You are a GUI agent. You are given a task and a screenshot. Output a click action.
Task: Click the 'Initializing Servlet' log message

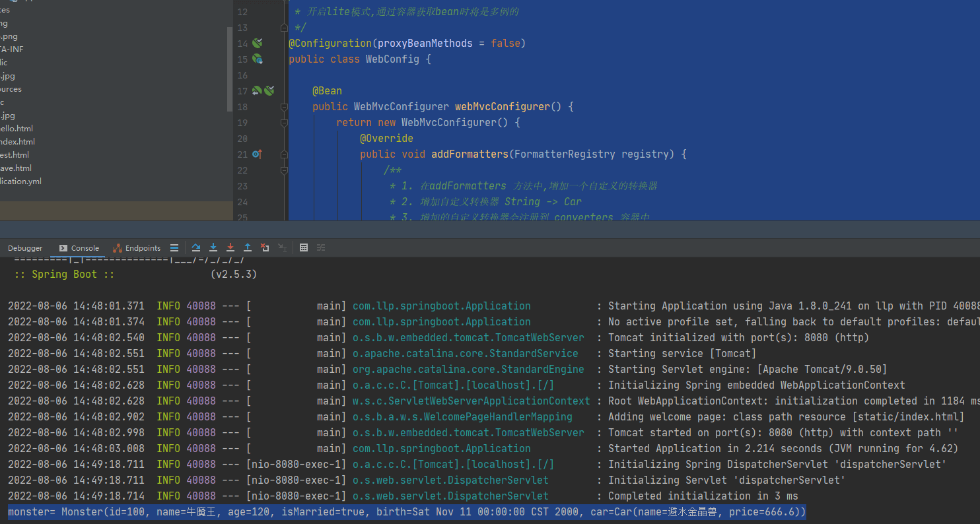(727, 480)
